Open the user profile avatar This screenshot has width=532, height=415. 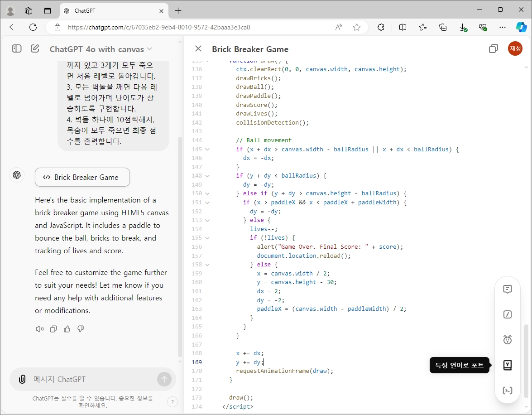click(x=515, y=48)
